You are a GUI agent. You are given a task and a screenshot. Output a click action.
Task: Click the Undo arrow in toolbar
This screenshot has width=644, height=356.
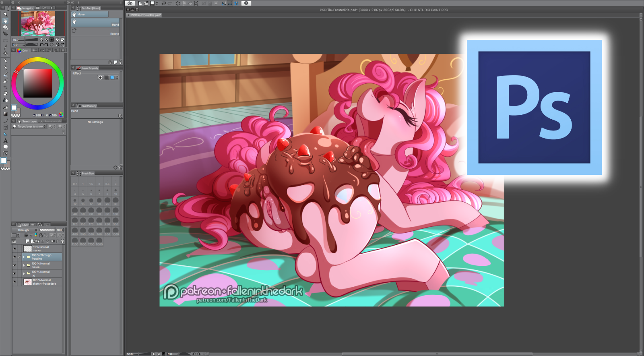pos(163,3)
